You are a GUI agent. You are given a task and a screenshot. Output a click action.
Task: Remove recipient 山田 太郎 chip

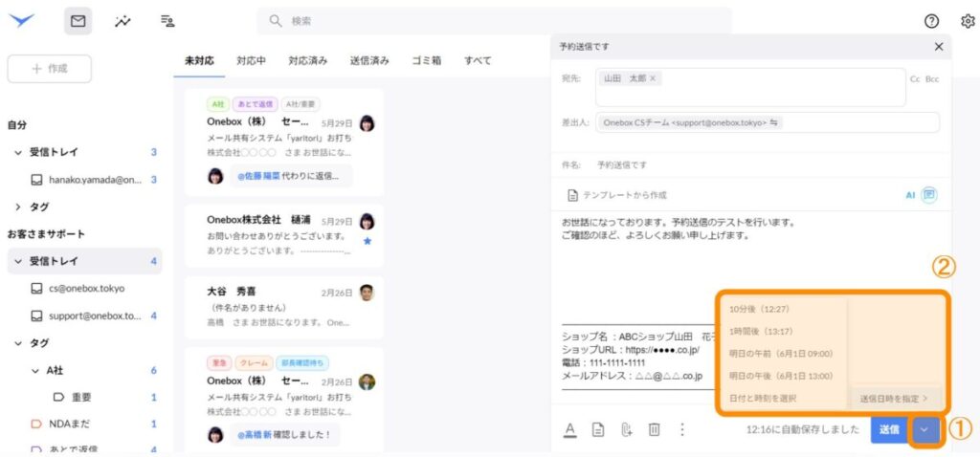pos(666,78)
